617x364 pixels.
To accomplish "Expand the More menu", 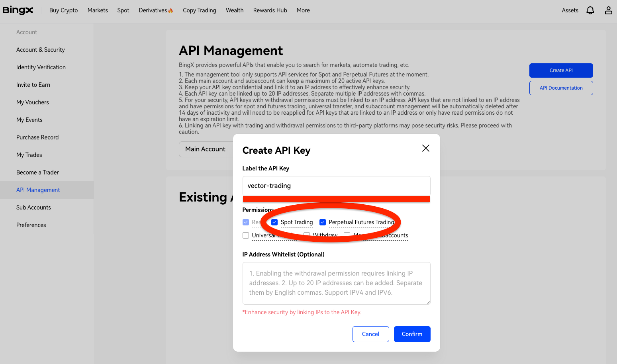I will (x=303, y=10).
